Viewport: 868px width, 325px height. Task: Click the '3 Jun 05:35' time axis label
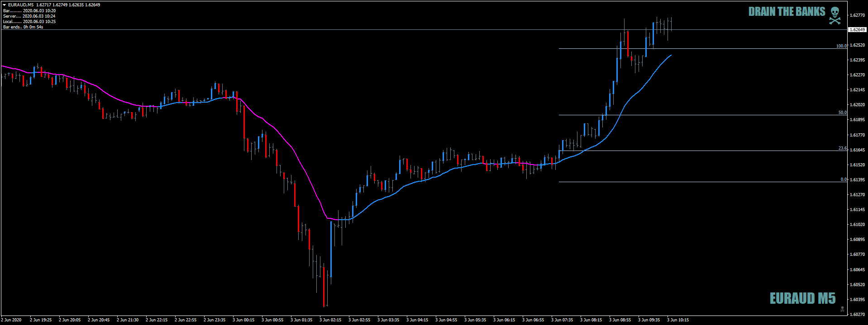pos(475,320)
